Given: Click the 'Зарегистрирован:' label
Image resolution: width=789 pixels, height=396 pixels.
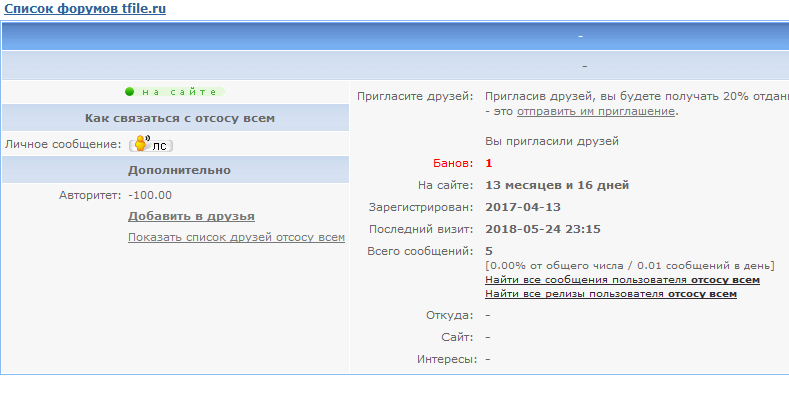Looking at the screenshot, I should pyautogui.click(x=421, y=207).
